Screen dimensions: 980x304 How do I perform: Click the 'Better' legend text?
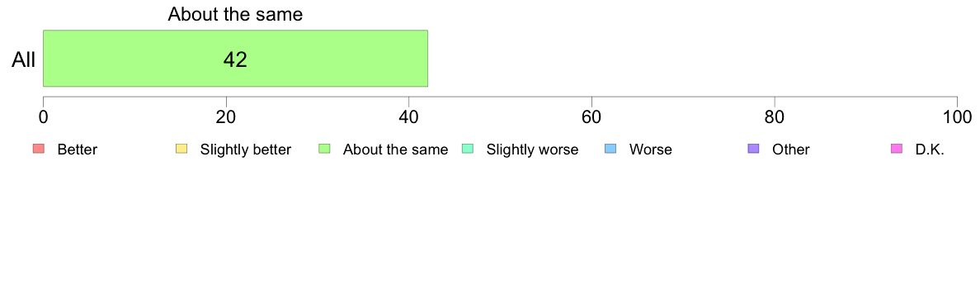point(78,150)
